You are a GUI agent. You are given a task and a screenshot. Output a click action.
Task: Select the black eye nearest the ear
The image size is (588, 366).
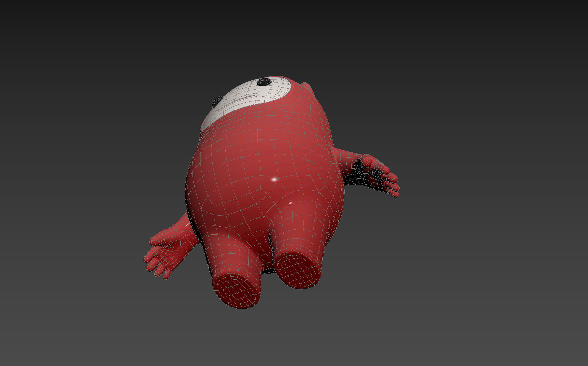coord(264,82)
